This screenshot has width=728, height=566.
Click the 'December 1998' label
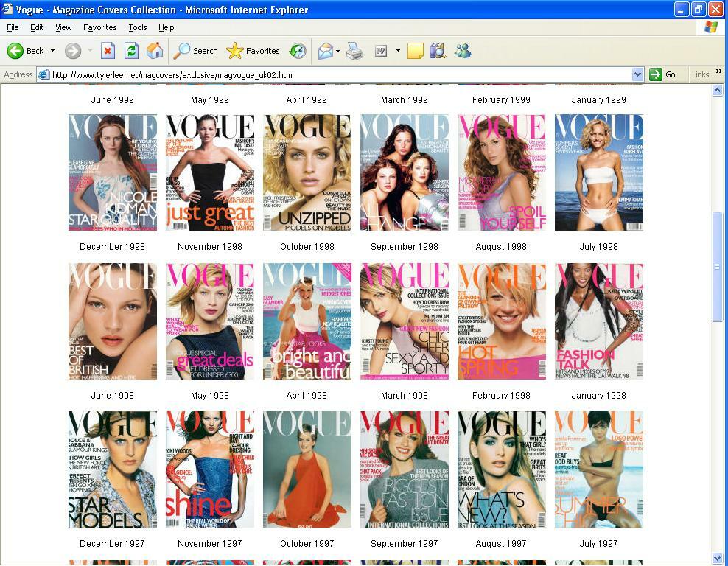click(x=112, y=247)
